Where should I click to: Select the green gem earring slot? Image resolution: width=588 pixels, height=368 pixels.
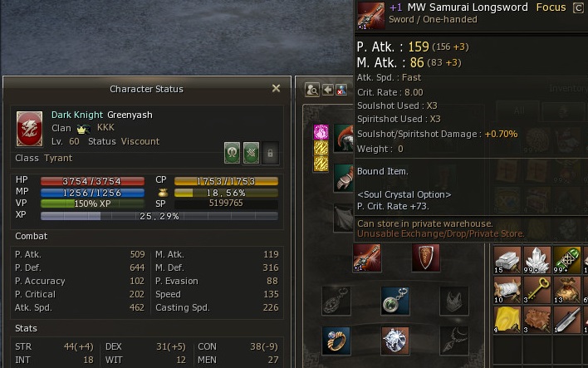(x=395, y=301)
